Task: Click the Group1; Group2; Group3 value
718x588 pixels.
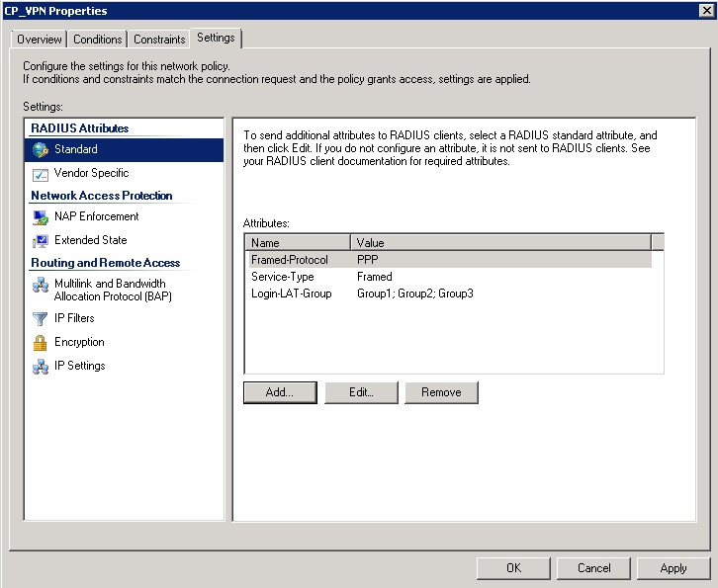Action: [415, 294]
